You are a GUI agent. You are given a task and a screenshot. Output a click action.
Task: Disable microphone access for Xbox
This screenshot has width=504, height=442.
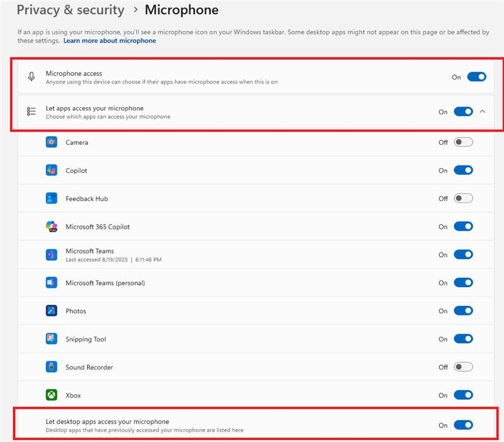(x=463, y=395)
